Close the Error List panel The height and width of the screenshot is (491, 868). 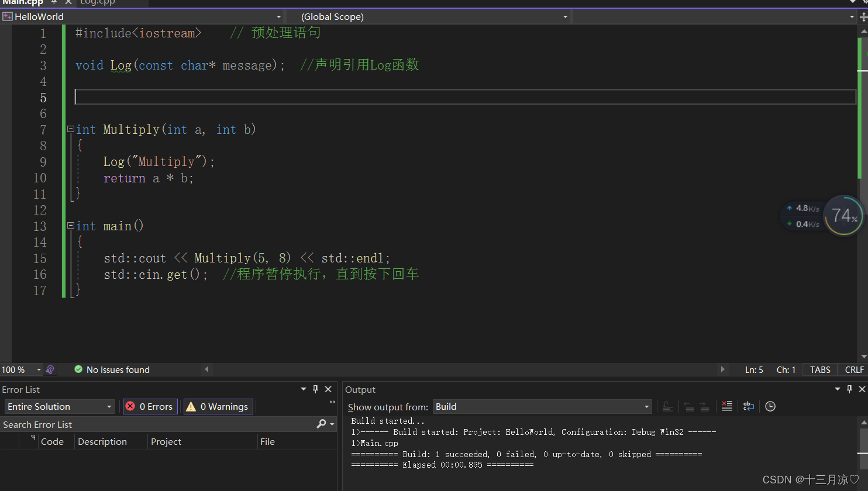click(x=328, y=389)
